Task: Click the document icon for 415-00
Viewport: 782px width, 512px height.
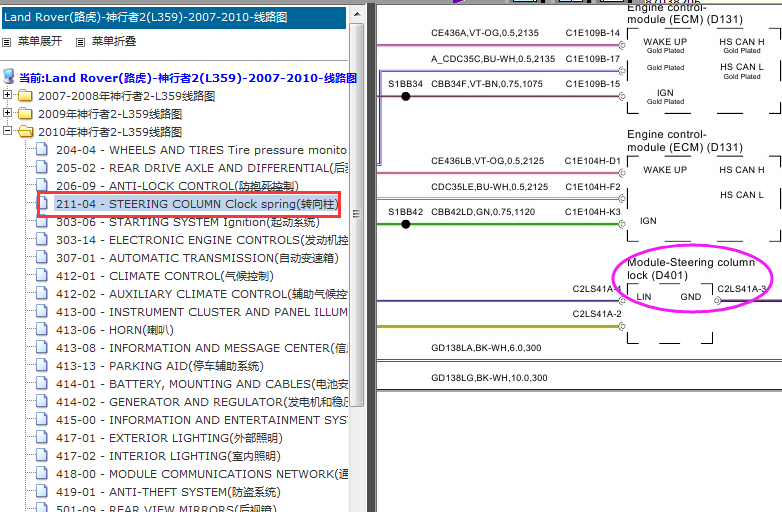Action: (42, 419)
